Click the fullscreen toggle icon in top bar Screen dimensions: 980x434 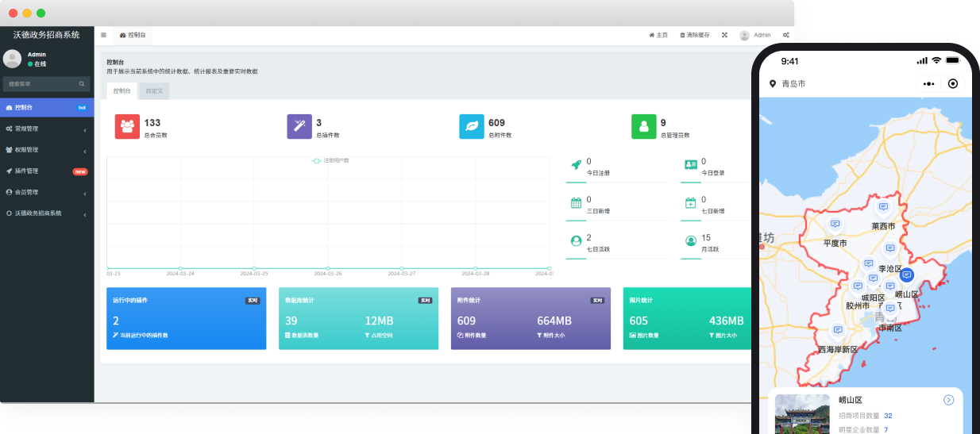[724, 35]
